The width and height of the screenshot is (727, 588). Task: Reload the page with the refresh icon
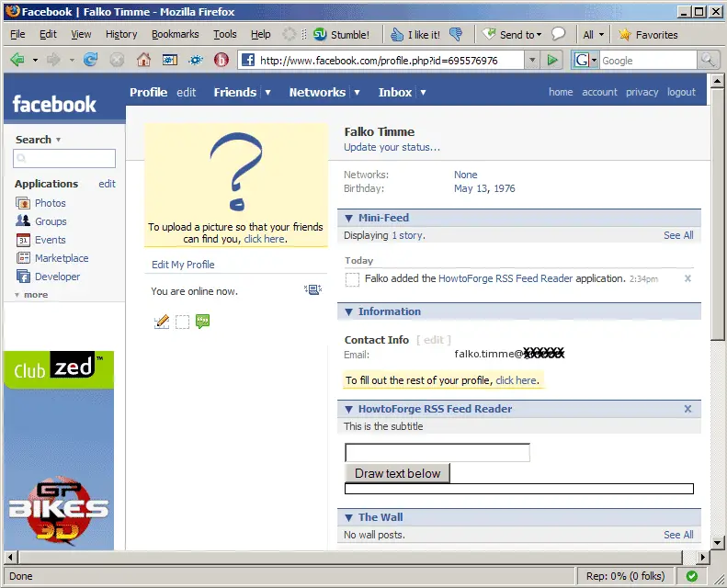click(90, 60)
